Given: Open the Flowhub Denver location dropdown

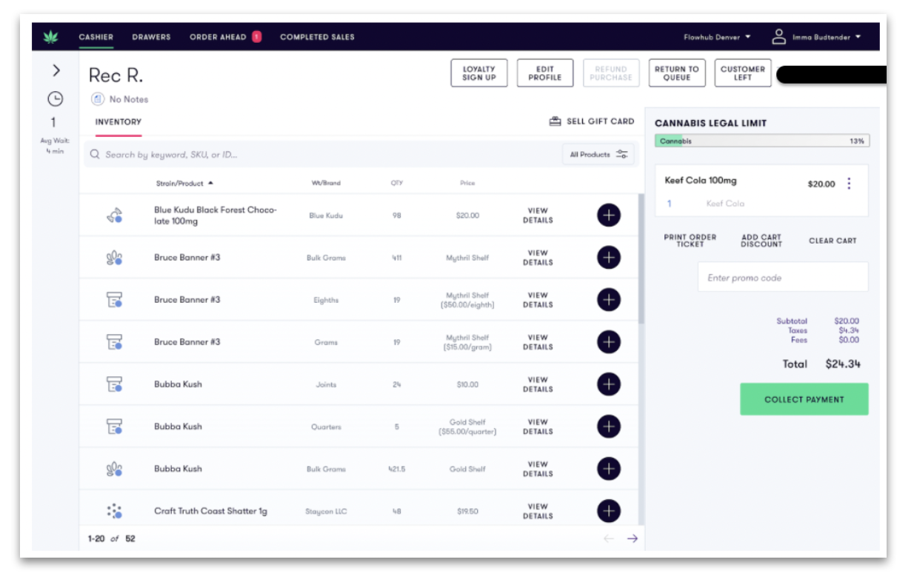Looking at the screenshot, I should (x=717, y=37).
